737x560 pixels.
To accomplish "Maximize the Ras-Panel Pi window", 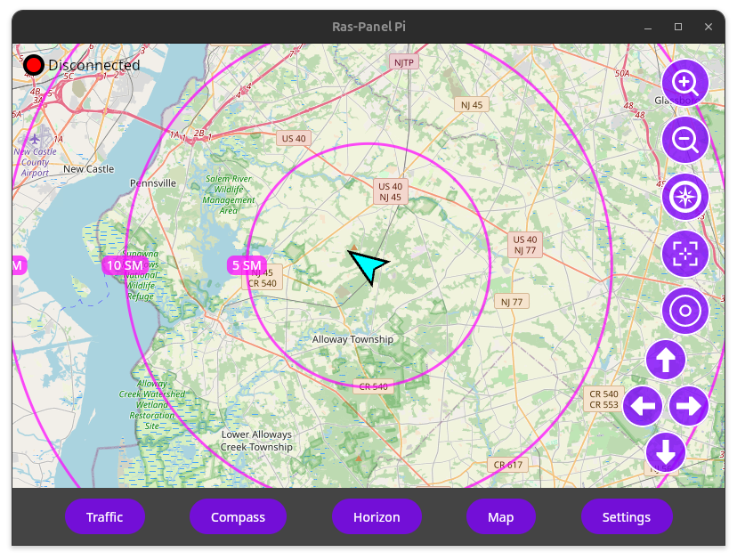I will 677,27.
